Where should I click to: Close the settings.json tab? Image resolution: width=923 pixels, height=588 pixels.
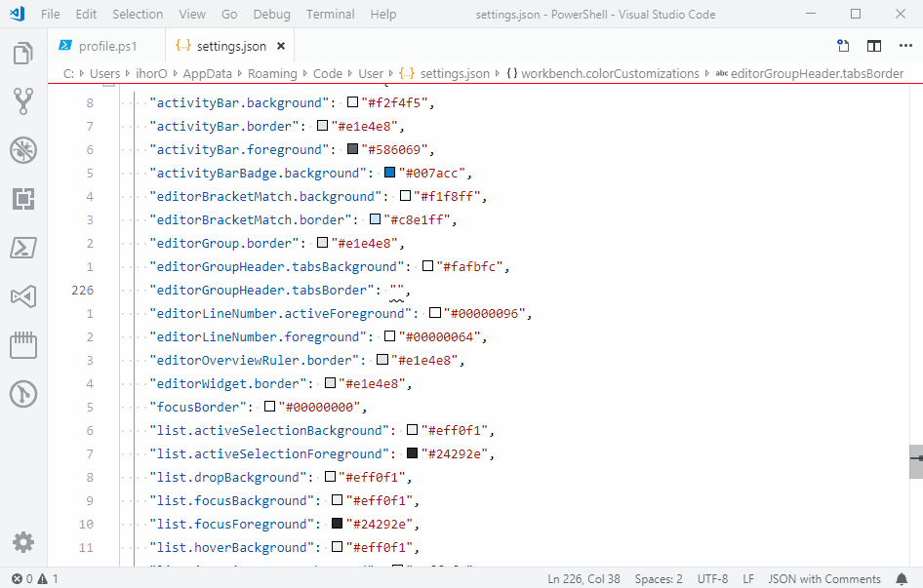click(x=281, y=46)
